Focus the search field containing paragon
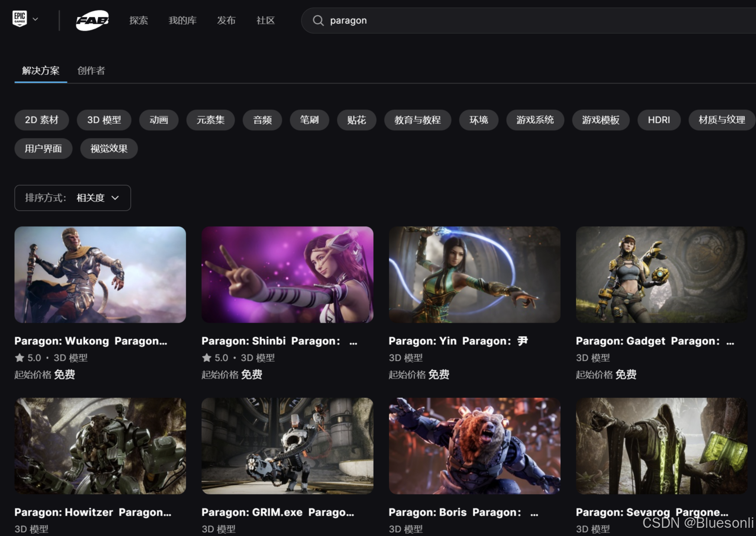 click(528, 20)
